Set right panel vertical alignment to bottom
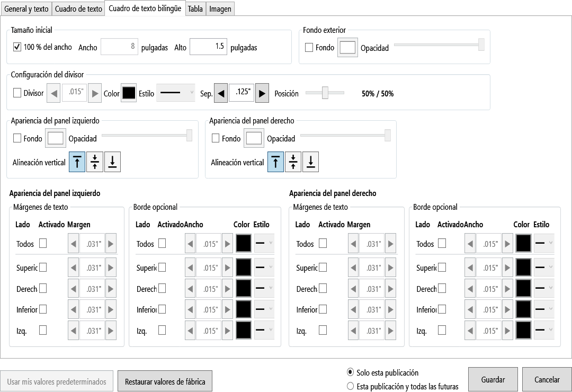Viewport: 572px width, 392px height. pyautogui.click(x=310, y=162)
